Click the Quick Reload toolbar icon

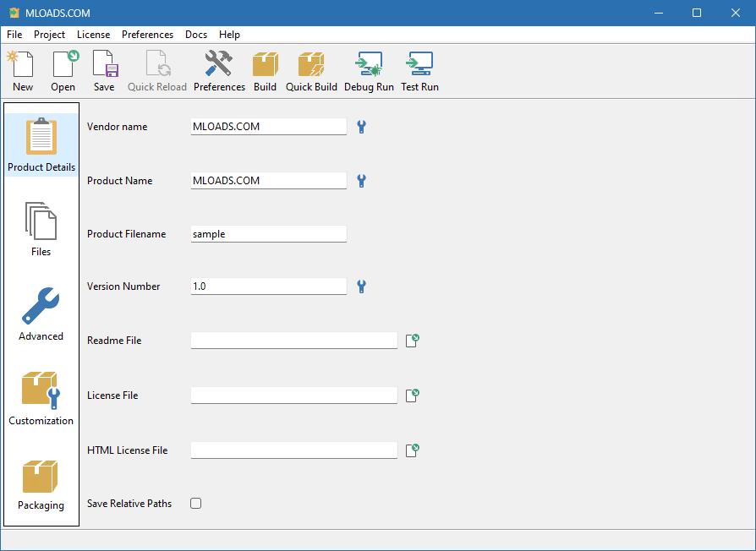[157, 71]
